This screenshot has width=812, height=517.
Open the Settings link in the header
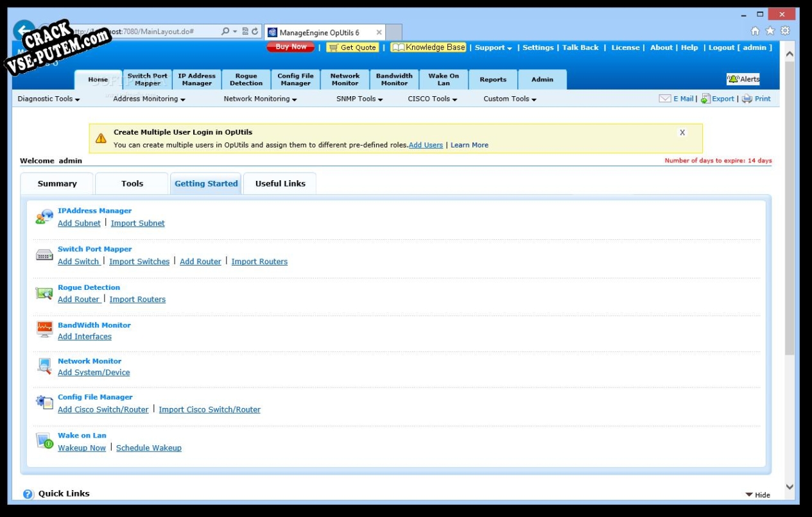[538, 47]
